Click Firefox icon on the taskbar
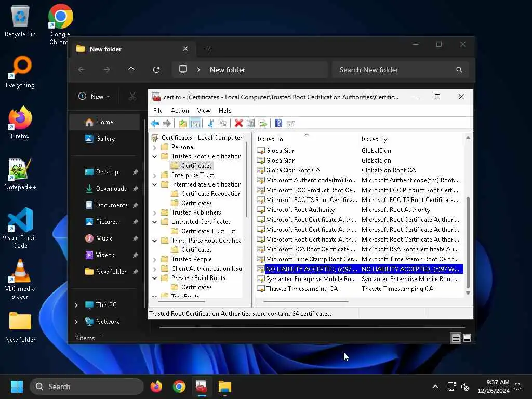Viewport: 532px width, 399px height. click(x=156, y=387)
